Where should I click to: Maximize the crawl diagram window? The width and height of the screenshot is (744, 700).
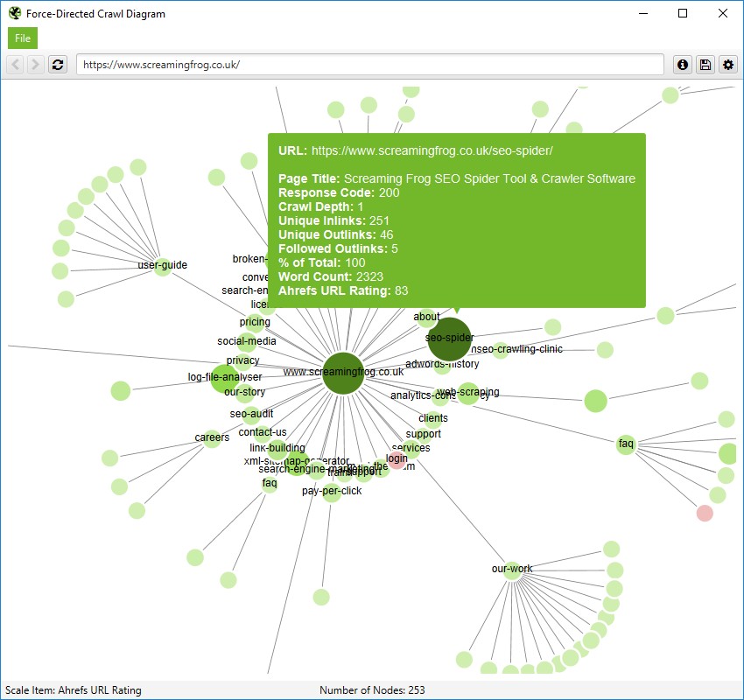683,13
